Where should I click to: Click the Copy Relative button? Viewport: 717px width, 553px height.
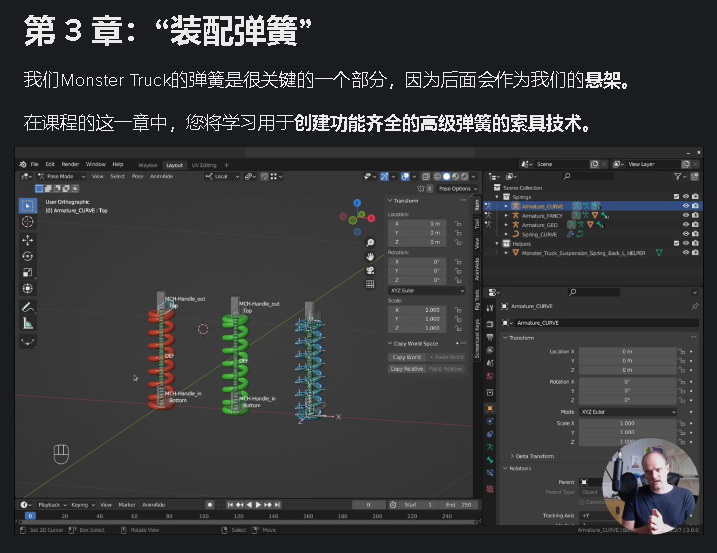407,369
